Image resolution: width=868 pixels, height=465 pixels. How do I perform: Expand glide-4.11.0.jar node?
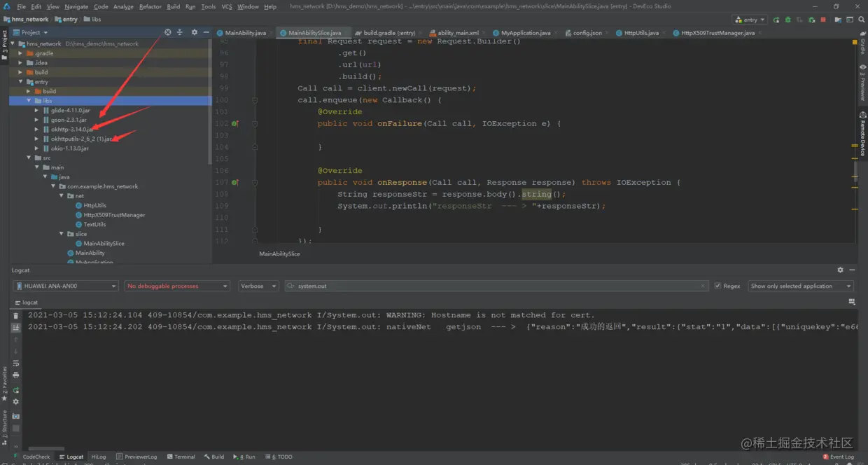coord(37,111)
